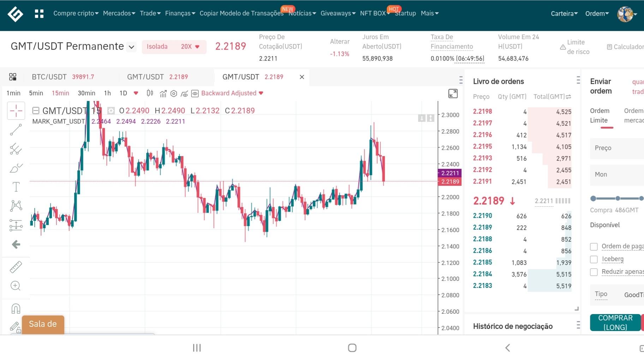Open the Histórico de negociação options icon
This screenshot has width=644, height=360.
pos(578,325)
